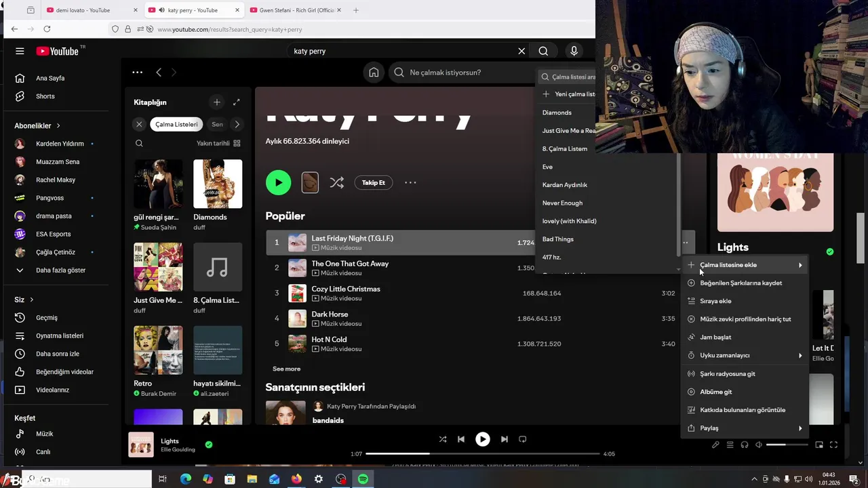Select the Sen filter chip
This screenshot has height=488, width=868.
point(217,124)
